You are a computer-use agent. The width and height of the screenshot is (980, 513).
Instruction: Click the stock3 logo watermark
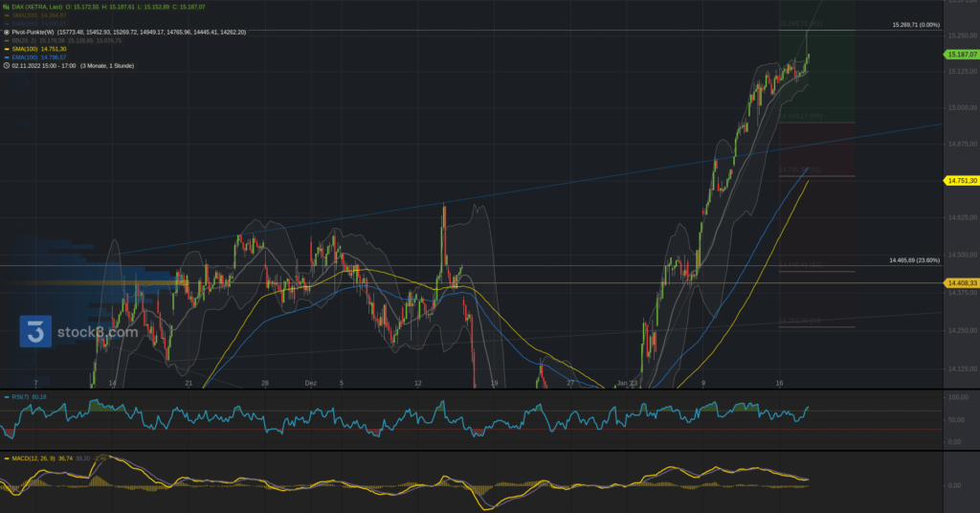click(x=78, y=332)
